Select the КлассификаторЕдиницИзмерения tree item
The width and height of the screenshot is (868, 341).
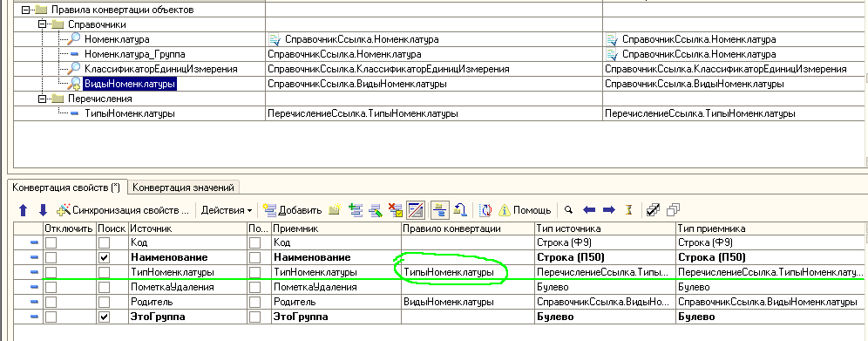pyautogui.click(x=160, y=69)
